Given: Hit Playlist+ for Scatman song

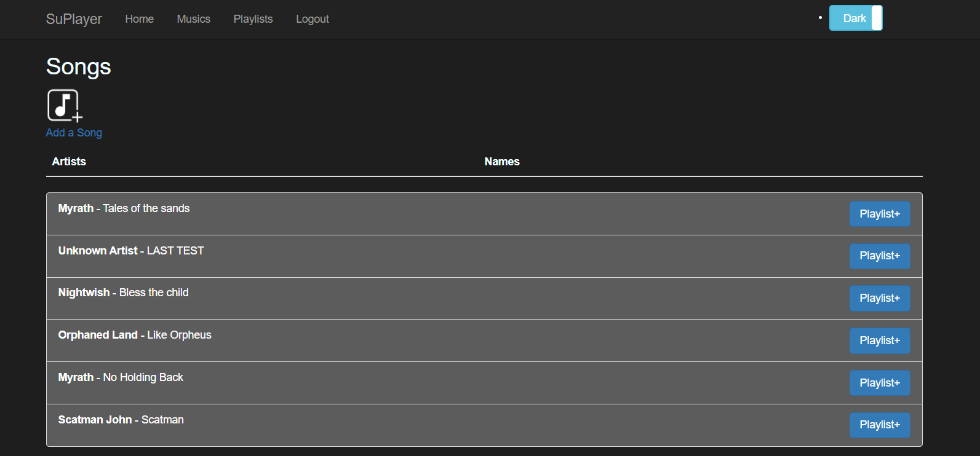Looking at the screenshot, I should tap(879, 425).
